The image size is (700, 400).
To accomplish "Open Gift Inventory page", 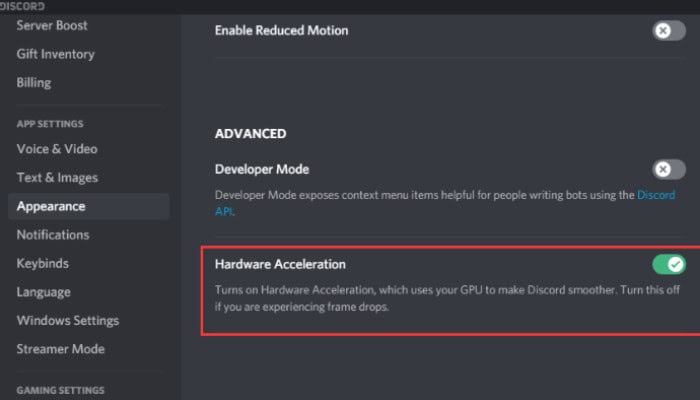I will 55,54.
